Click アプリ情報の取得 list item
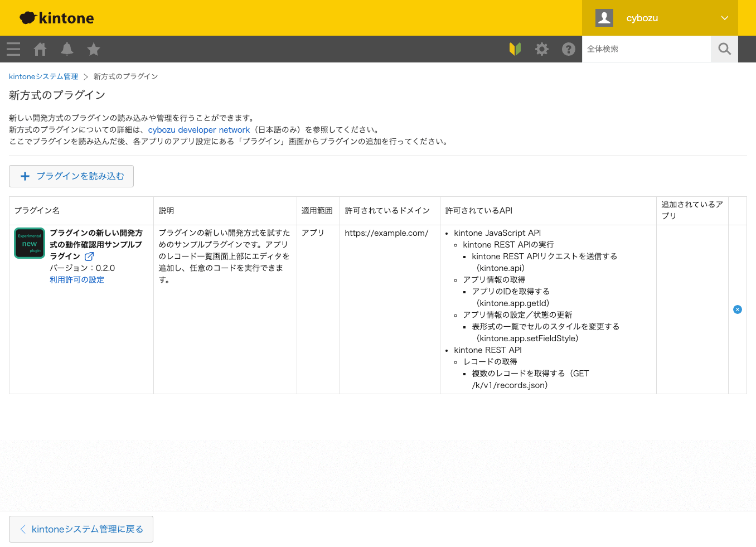This screenshot has width=756, height=547. pyautogui.click(x=494, y=280)
